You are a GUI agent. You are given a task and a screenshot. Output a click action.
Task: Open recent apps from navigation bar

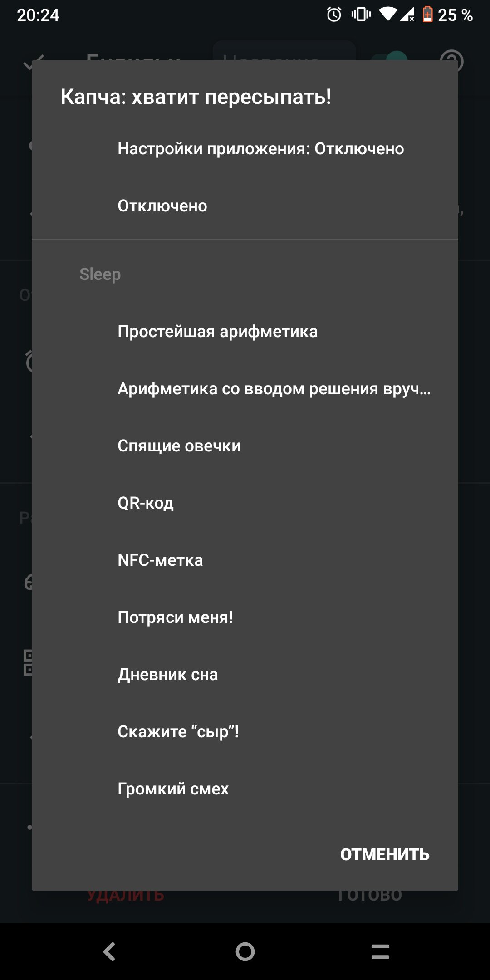click(380, 951)
